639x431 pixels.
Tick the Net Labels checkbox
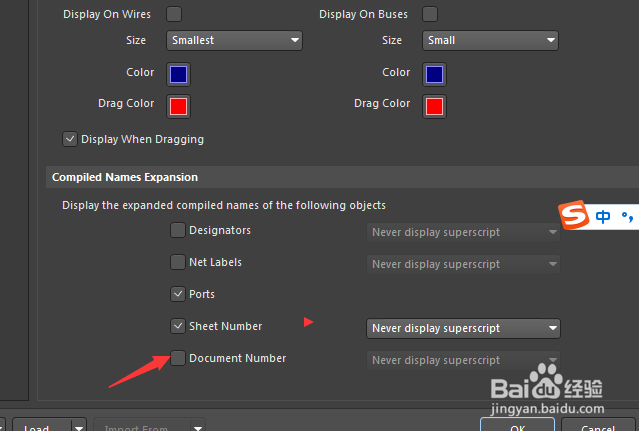pyautogui.click(x=178, y=262)
